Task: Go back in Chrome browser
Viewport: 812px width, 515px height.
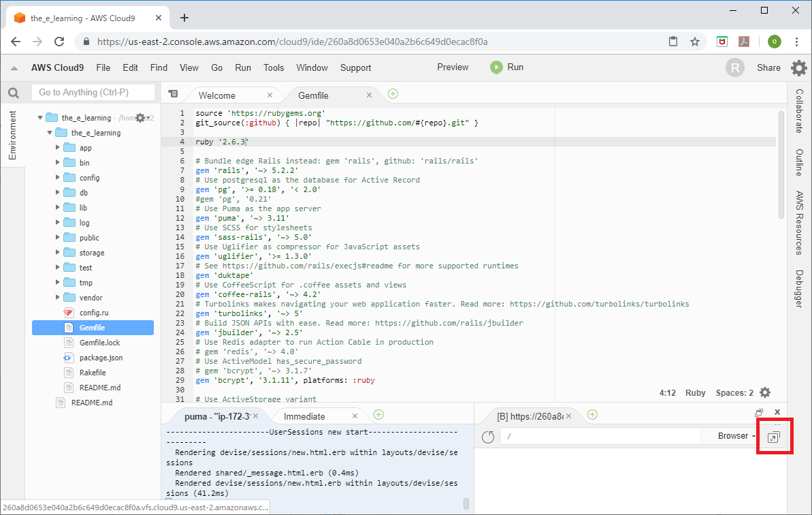Action: pyautogui.click(x=16, y=42)
